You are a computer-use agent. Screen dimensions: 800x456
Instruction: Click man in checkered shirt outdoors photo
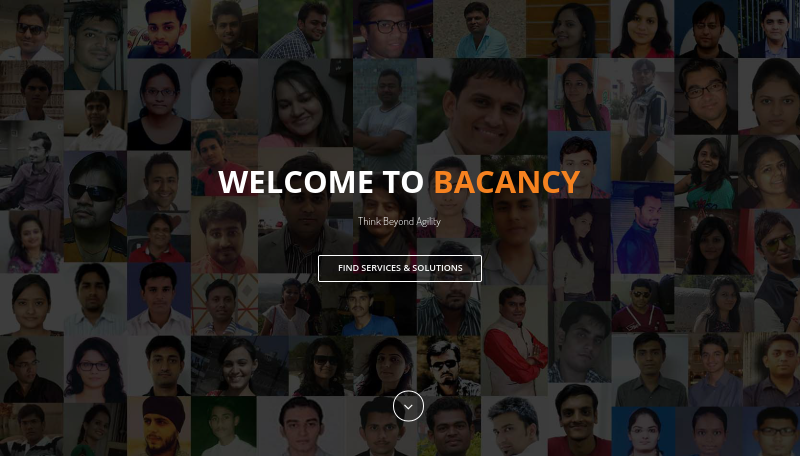point(305,29)
